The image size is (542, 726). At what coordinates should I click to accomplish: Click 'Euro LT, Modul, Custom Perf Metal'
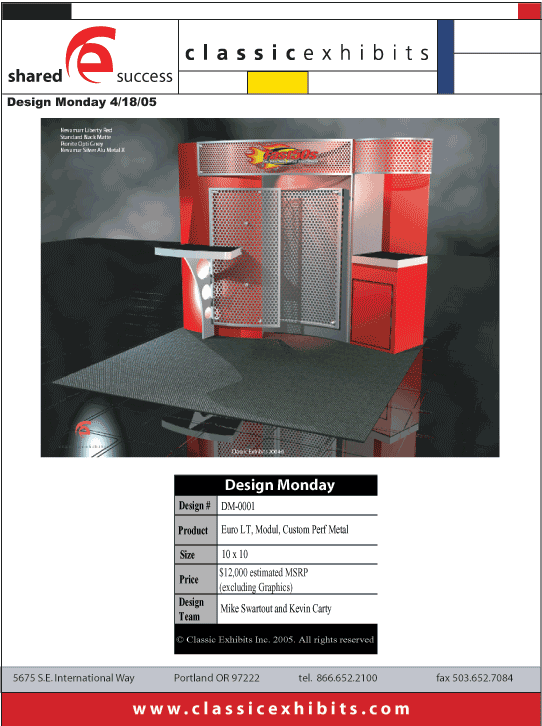285,530
